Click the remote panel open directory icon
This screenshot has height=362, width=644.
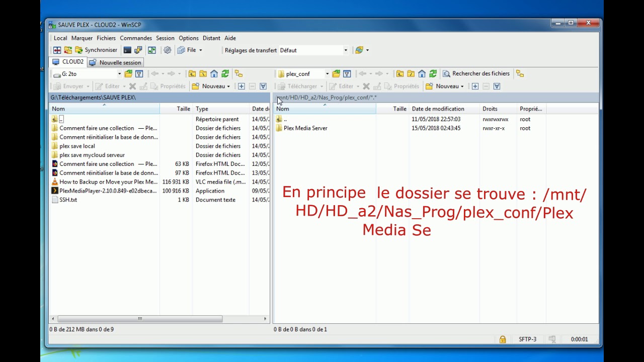pyautogui.click(x=336, y=74)
